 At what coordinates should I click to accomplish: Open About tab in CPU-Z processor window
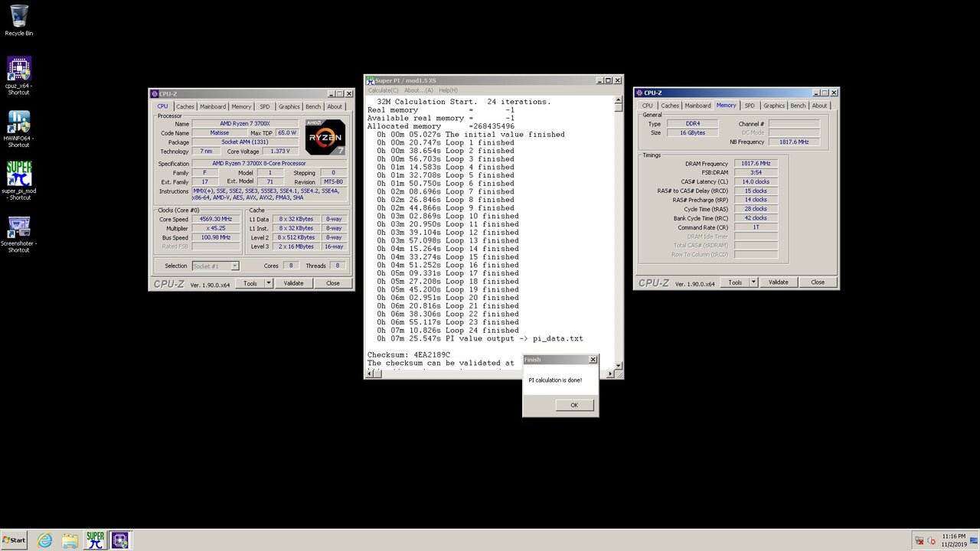[335, 106]
